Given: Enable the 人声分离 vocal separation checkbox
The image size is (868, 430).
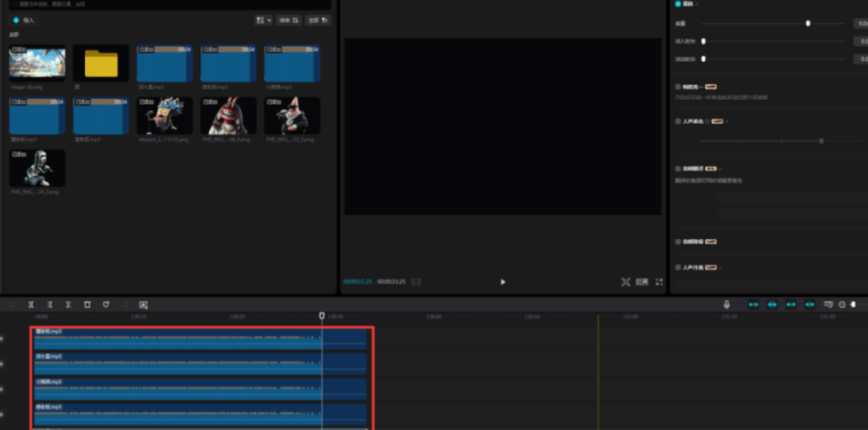Looking at the screenshot, I should click(x=678, y=266).
